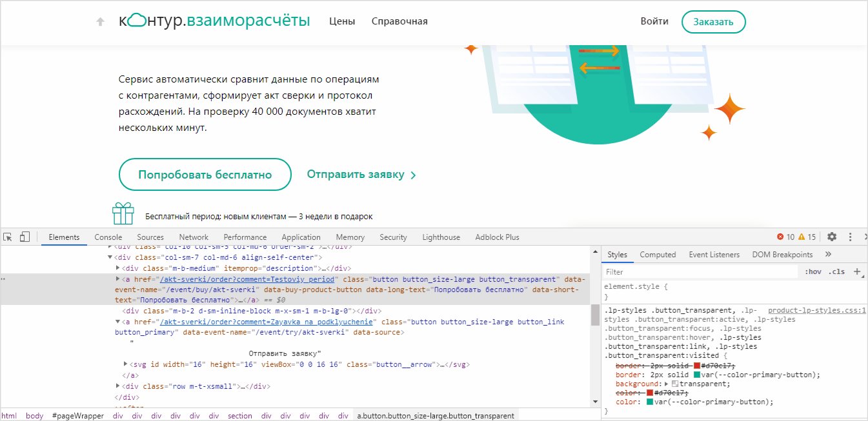This screenshot has height=421, width=868.
Task: Expand the col-sm-7 col-md-6 div node
Action: pyautogui.click(x=110, y=257)
